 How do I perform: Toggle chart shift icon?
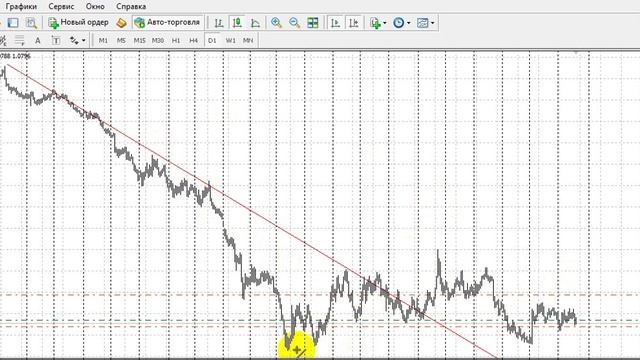tap(353, 23)
